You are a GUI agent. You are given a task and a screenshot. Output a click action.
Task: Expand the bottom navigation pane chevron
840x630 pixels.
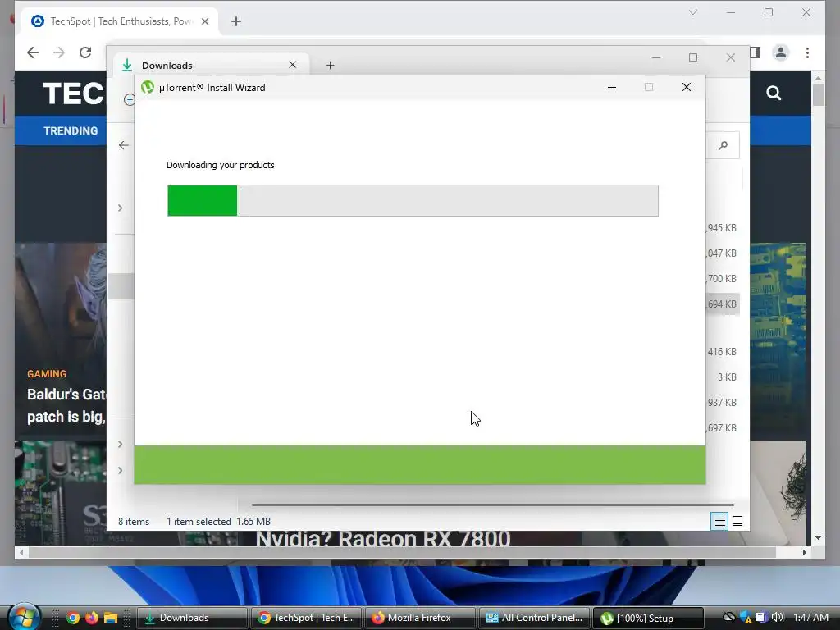tap(120, 470)
